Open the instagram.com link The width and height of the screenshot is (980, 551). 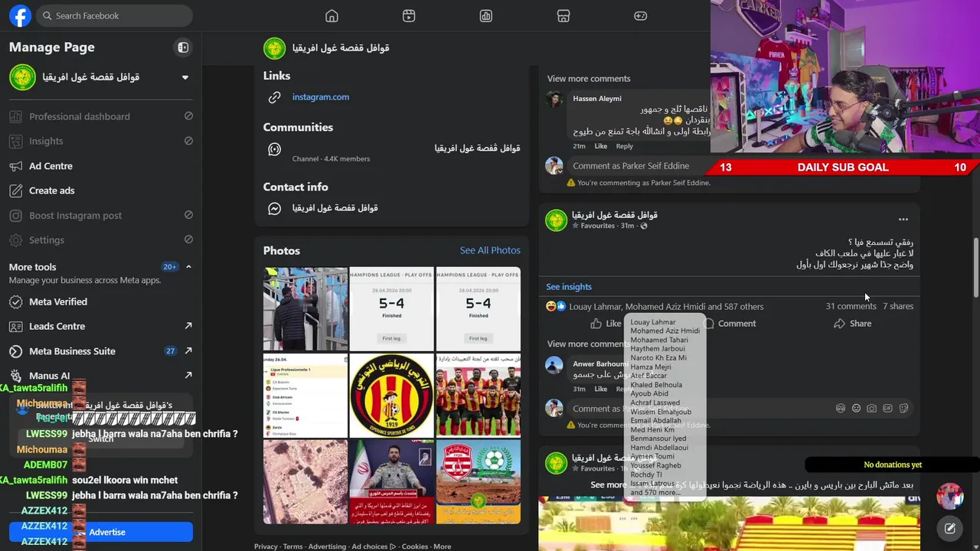[x=321, y=97]
